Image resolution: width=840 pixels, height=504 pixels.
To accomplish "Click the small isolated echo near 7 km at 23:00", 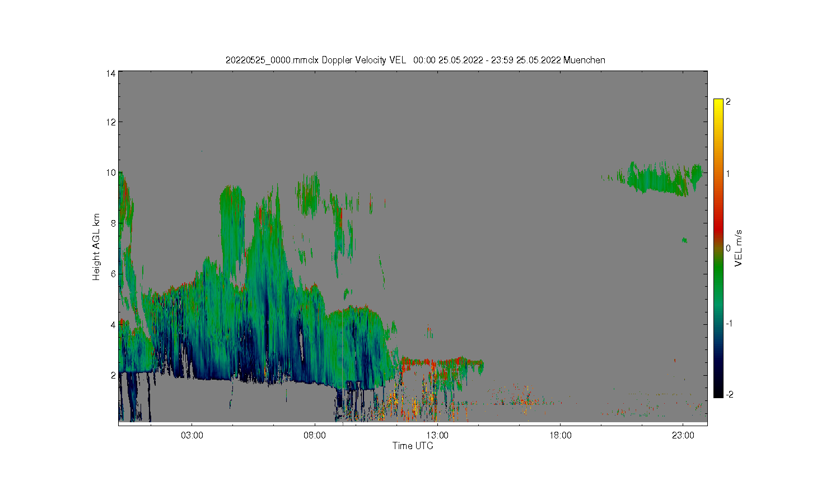I will 684,240.
